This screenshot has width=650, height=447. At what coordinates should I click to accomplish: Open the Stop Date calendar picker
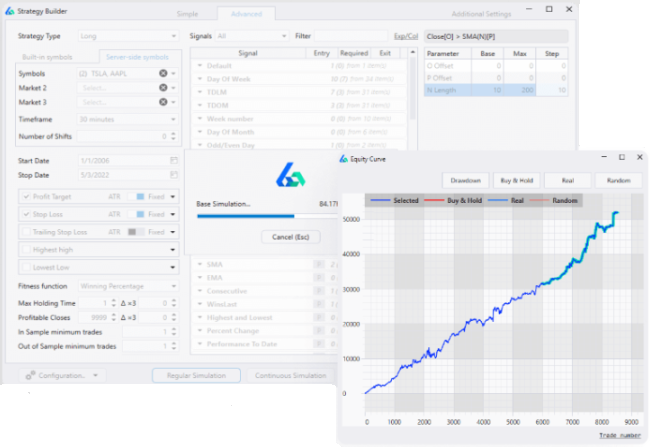pyautogui.click(x=174, y=175)
